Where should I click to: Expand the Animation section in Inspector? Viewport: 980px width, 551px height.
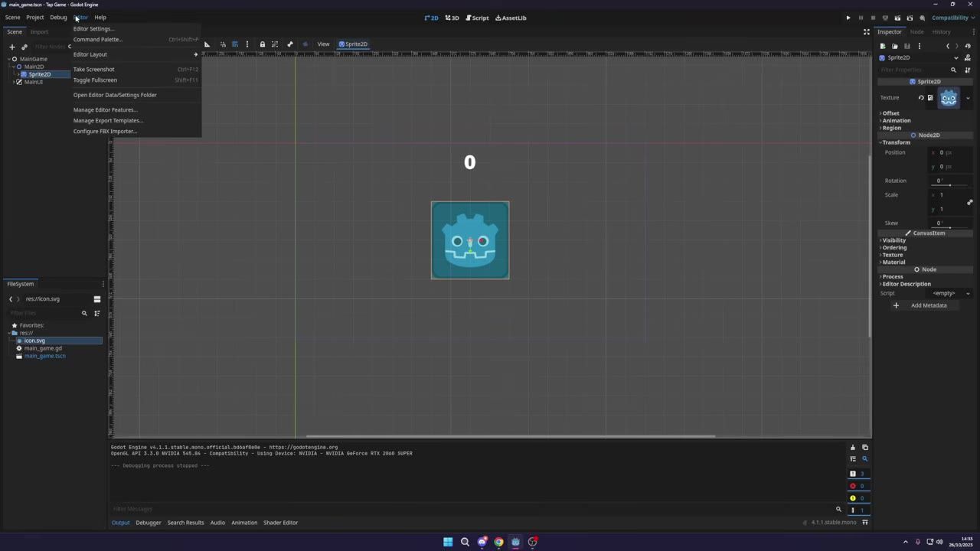click(x=896, y=120)
